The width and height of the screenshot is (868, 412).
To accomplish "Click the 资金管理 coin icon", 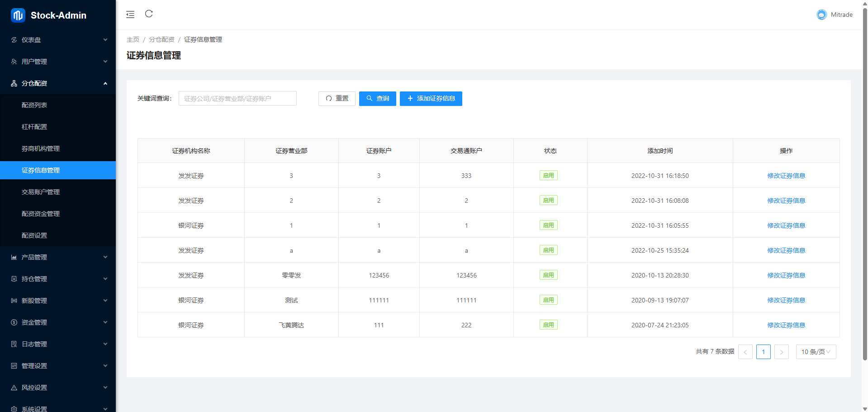I will (14, 322).
